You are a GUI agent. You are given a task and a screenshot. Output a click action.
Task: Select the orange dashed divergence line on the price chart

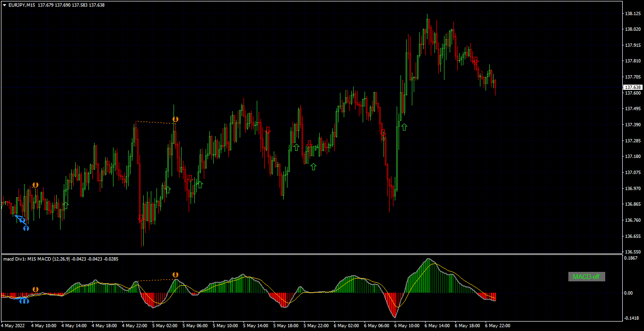pyautogui.click(x=156, y=122)
